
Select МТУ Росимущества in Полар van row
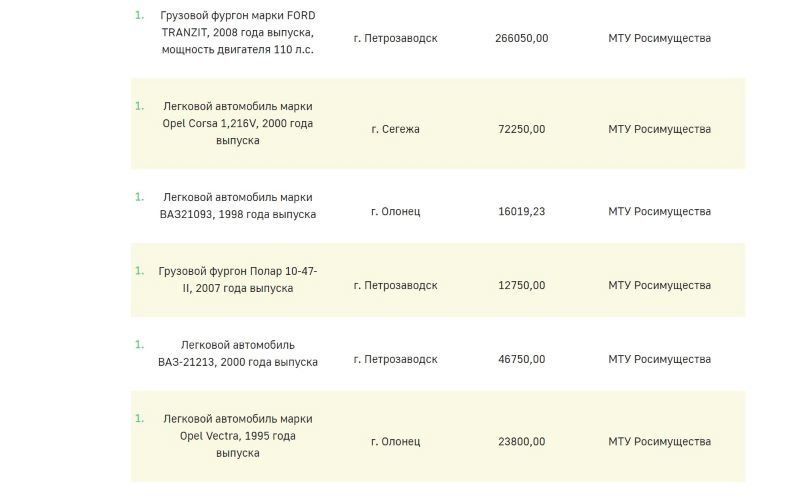coord(659,285)
